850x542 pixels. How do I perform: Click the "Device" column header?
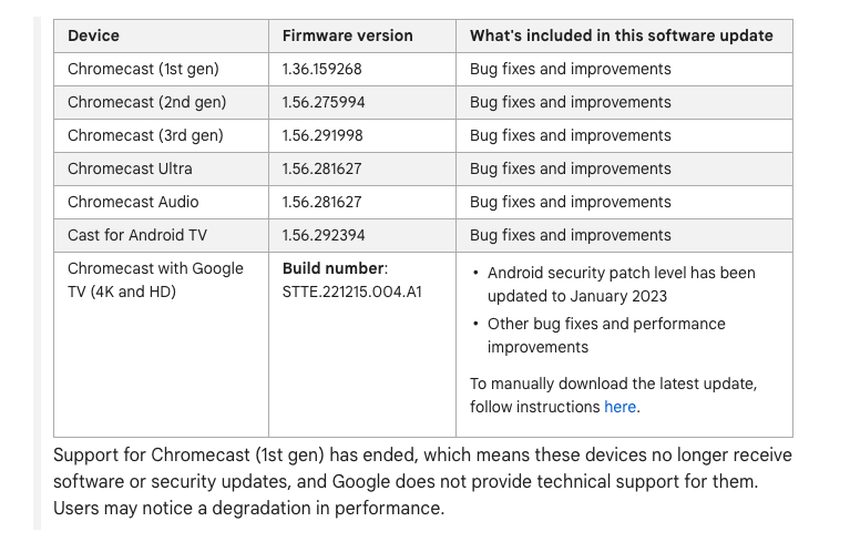coord(93,36)
